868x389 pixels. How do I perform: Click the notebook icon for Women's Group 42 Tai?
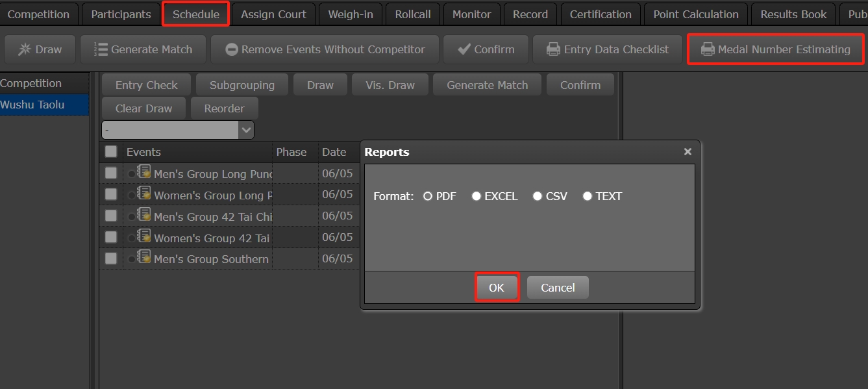[144, 236]
